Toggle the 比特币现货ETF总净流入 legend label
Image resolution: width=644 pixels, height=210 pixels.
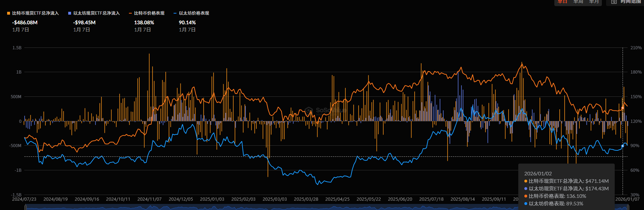(x=35, y=13)
